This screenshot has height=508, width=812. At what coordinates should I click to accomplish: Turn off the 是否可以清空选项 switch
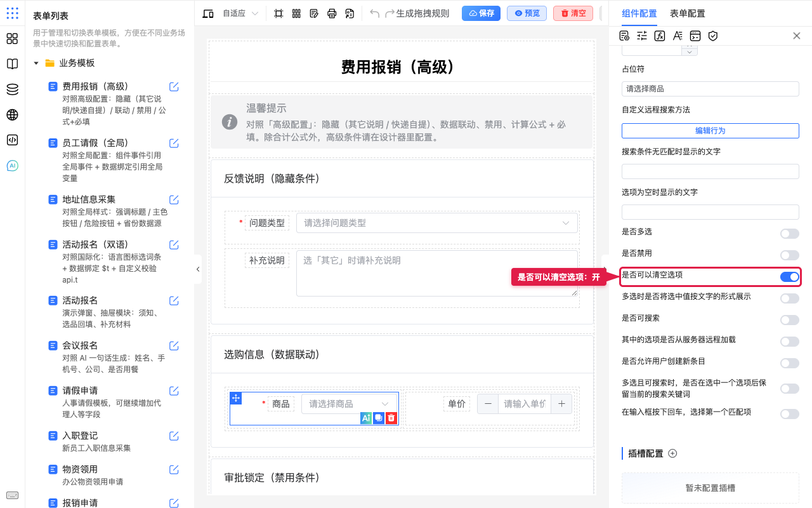point(790,277)
